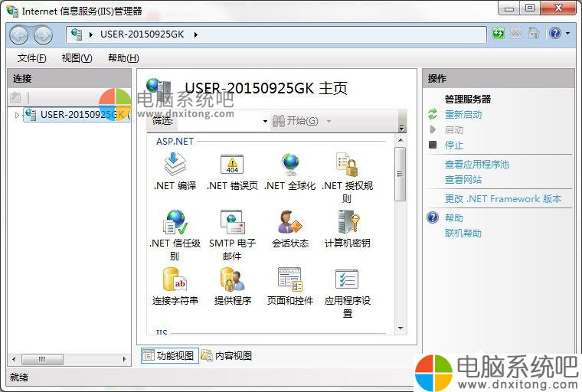This screenshot has height=392, width=582.
Task: Click the feature list vertical scrollbar thumb
Action: 400,174
